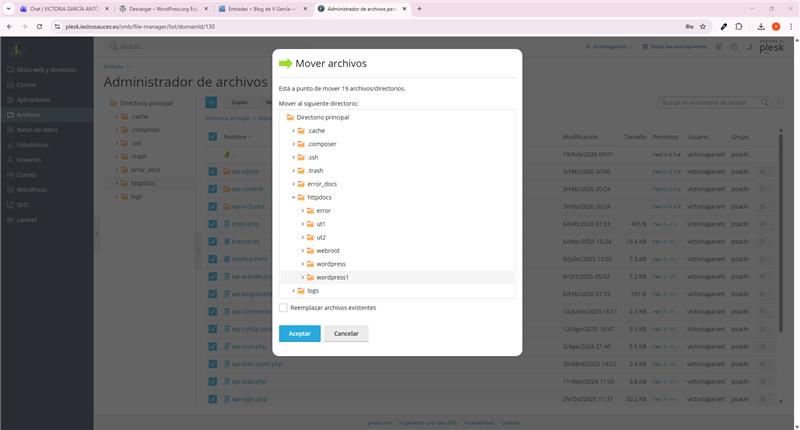Select the .trash folder in dialog tree

315,171
